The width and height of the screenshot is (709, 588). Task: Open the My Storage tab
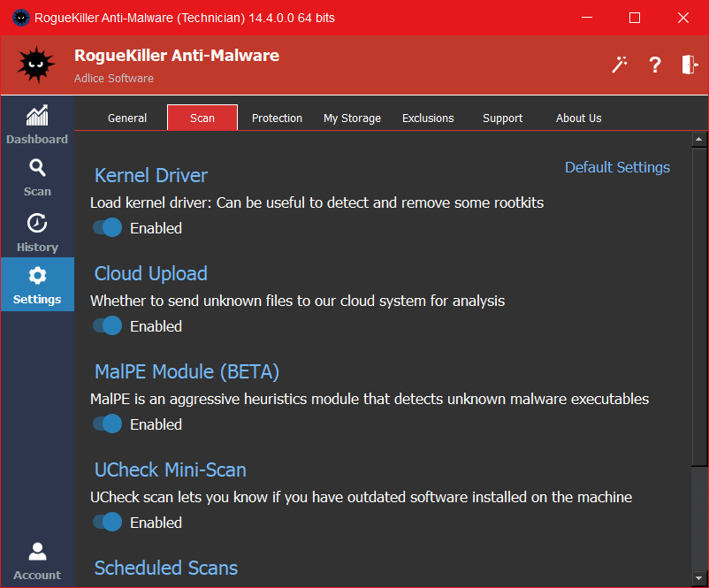352,118
